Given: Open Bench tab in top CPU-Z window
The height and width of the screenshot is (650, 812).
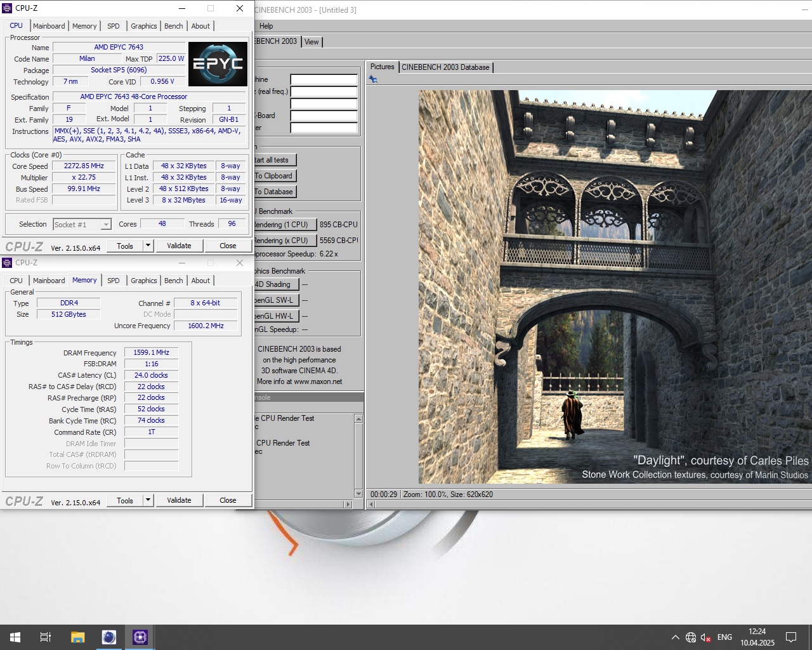Looking at the screenshot, I should coord(173,26).
